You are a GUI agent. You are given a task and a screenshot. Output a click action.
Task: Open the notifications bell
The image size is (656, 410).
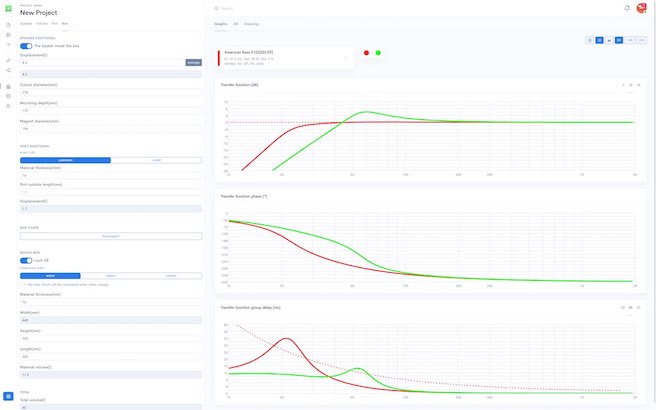(627, 8)
